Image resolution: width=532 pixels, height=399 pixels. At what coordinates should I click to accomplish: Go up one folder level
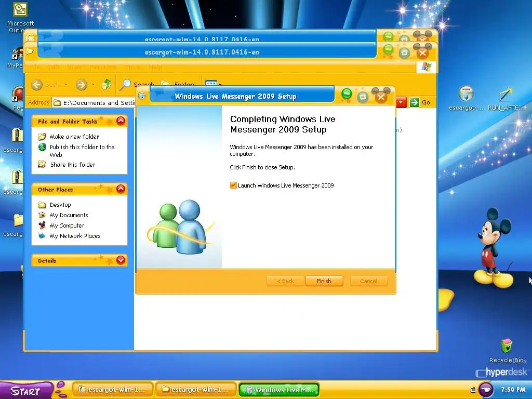point(107,84)
